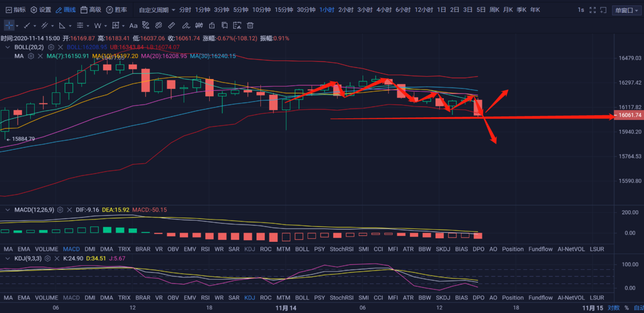
Task: Remove the MACD(12,26,9) indicator with X
Action: click(x=69, y=210)
